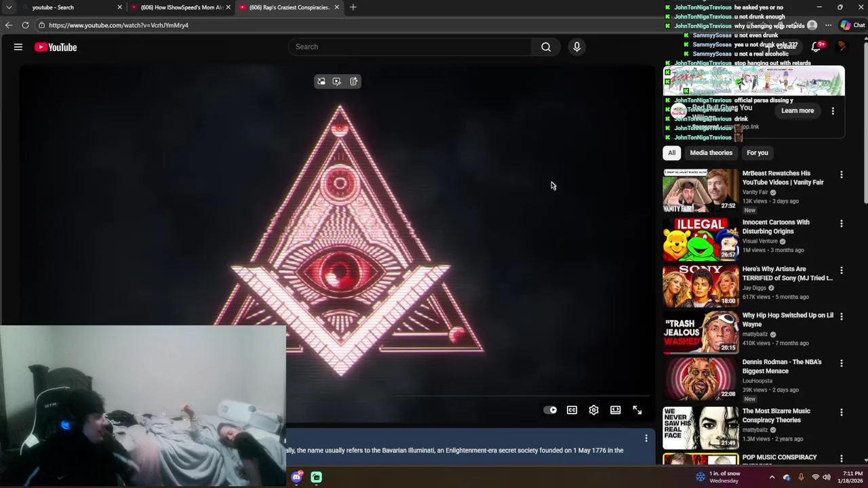Switch player to theater mode
868x488 pixels.
(x=615, y=410)
